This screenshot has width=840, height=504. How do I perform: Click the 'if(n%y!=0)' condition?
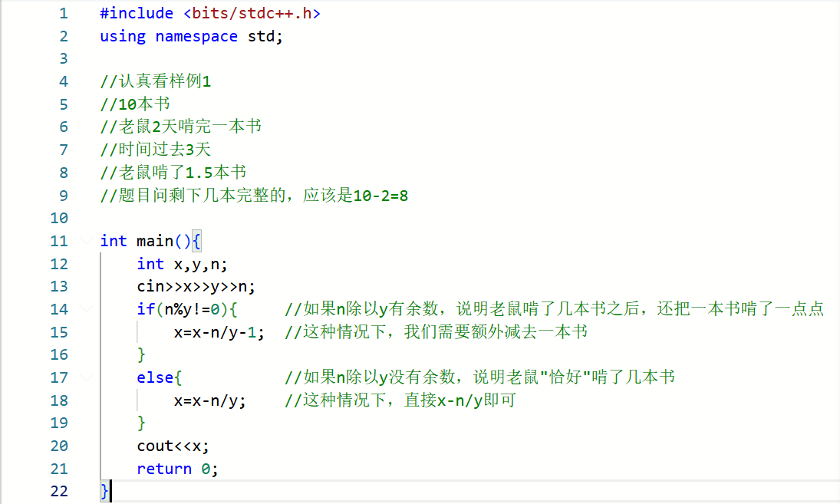[186, 309]
